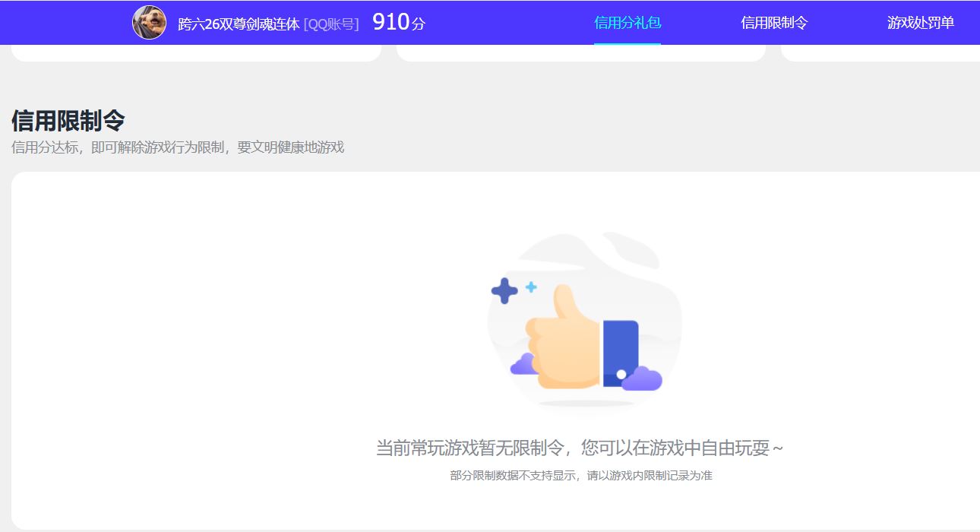Click the purple cloud left of the hand
Viewport: 980px width, 532px height.
[x=523, y=365]
